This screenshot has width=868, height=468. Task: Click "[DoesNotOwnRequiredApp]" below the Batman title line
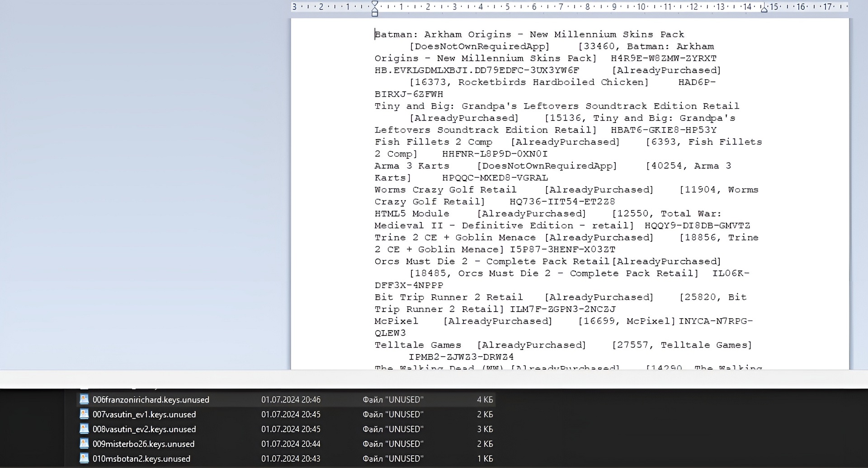tap(479, 47)
